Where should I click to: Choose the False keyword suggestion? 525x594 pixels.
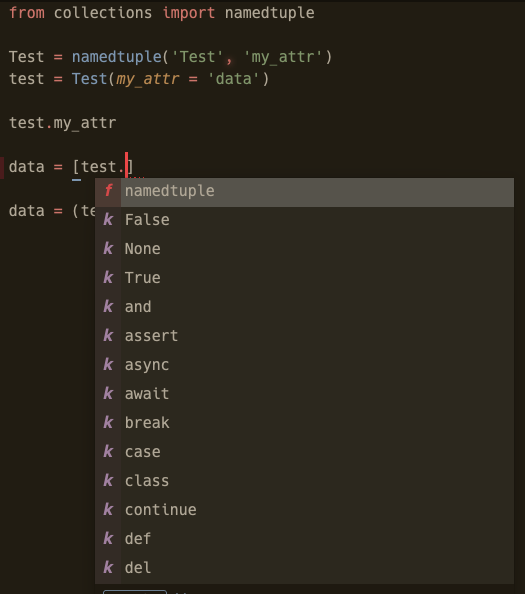[x=304, y=220]
